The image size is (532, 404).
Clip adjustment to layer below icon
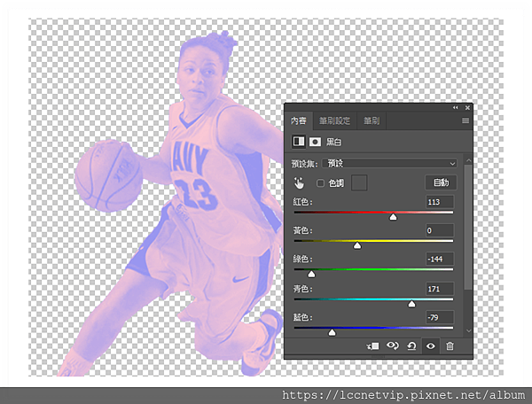[x=372, y=346]
